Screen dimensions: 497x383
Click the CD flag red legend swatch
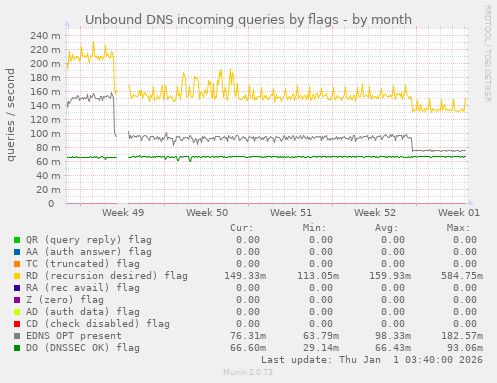click(x=17, y=324)
